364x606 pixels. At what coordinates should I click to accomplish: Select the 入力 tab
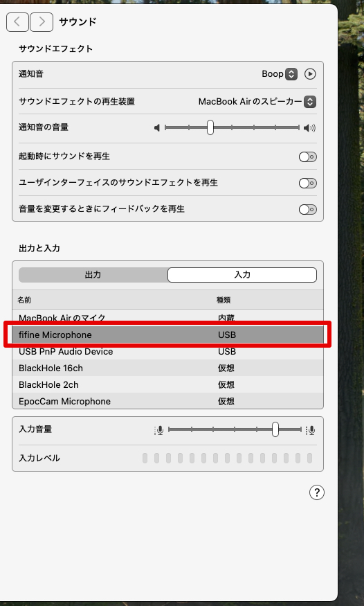(x=242, y=275)
